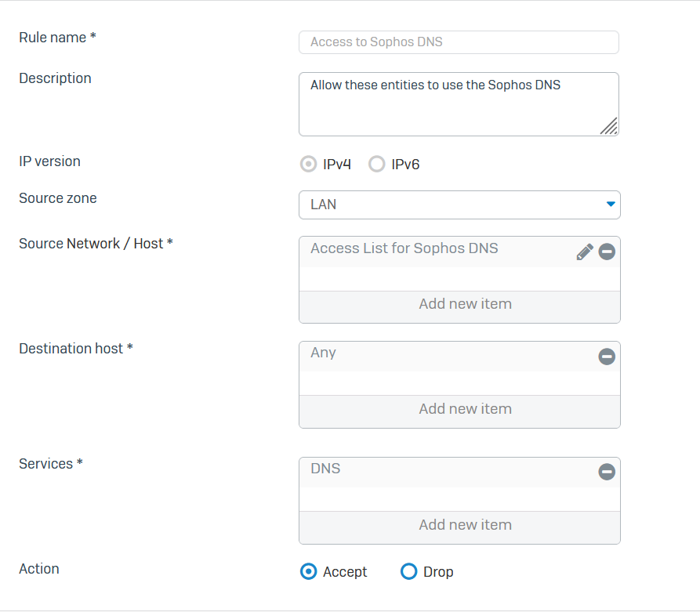The image size is (700, 612).
Task: Open the Source zone dropdown arrow
Action: tap(611, 204)
